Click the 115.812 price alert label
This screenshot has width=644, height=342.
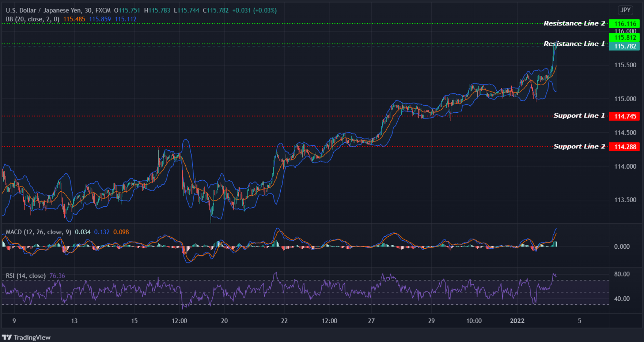point(624,37)
